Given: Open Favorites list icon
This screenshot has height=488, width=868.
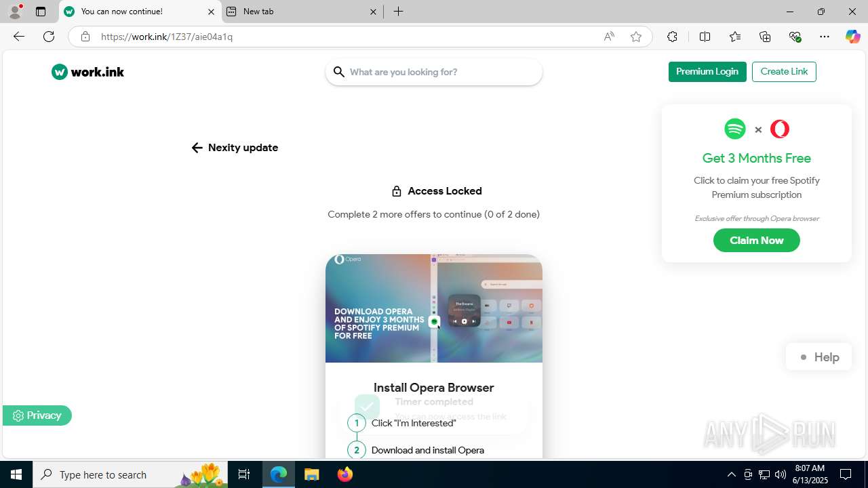Looking at the screenshot, I should coord(735,37).
